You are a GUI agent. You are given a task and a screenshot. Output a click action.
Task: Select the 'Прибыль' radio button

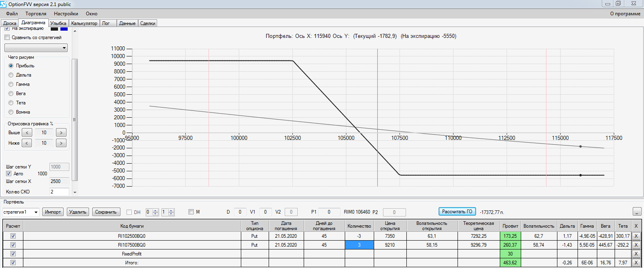click(11, 66)
